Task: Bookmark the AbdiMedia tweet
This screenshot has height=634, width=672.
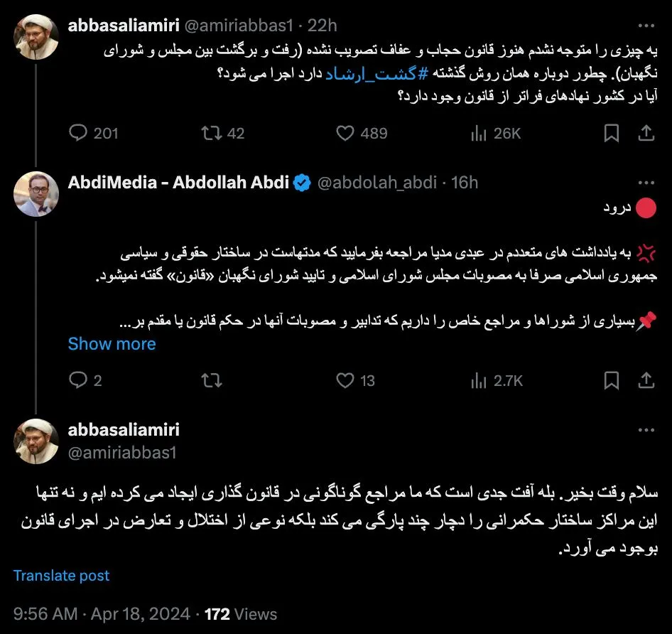Action: (611, 380)
